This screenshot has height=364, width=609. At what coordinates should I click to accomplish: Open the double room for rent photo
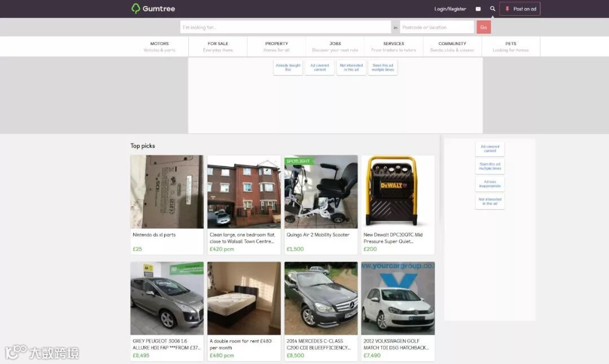[x=244, y=298]
